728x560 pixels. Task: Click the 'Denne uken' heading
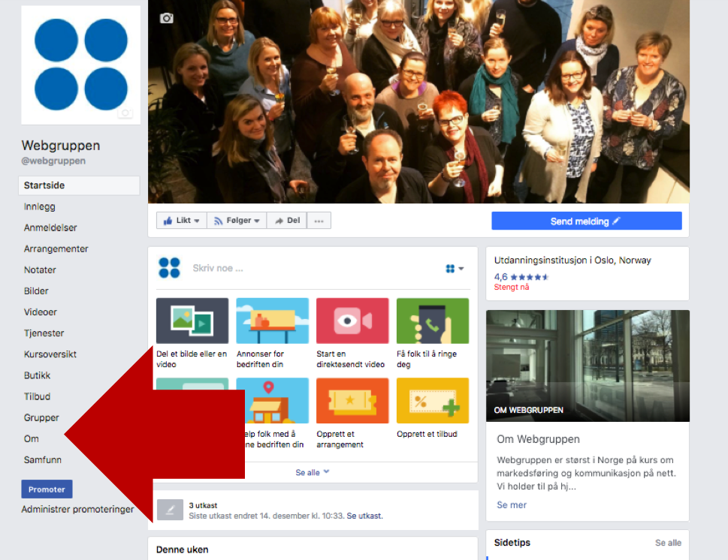pyautogui.click(x=182, y=549)
